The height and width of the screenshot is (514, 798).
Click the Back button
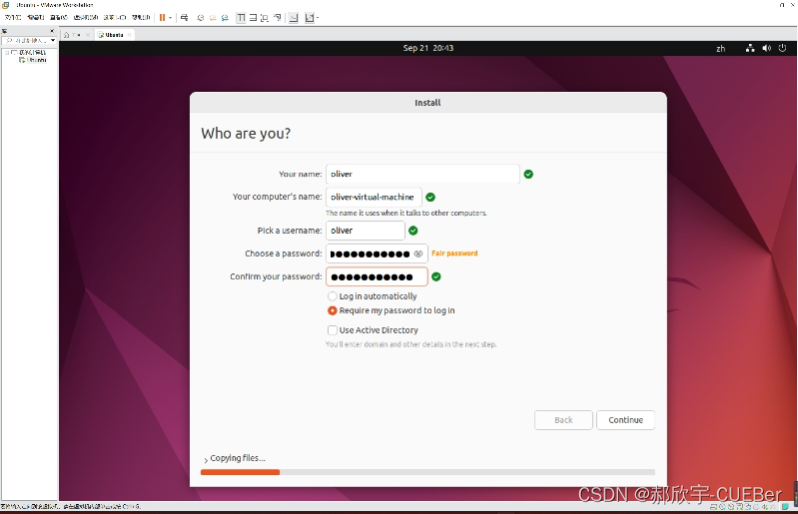[563, 420]
